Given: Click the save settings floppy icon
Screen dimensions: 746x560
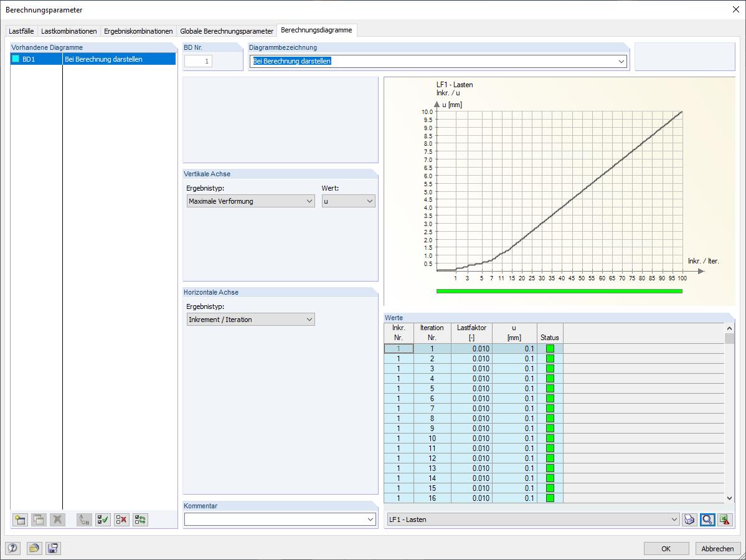Looking at the screenshot, I should point(53,548).
